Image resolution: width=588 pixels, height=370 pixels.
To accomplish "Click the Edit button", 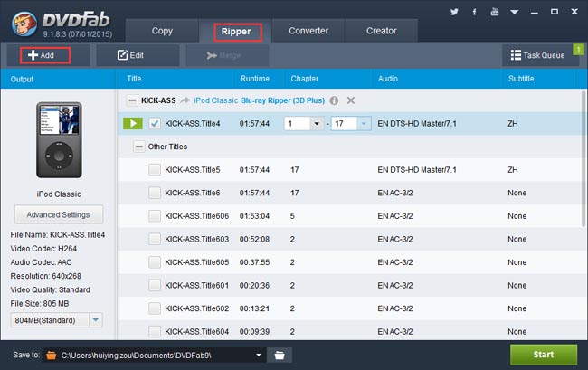I will 138,55.
